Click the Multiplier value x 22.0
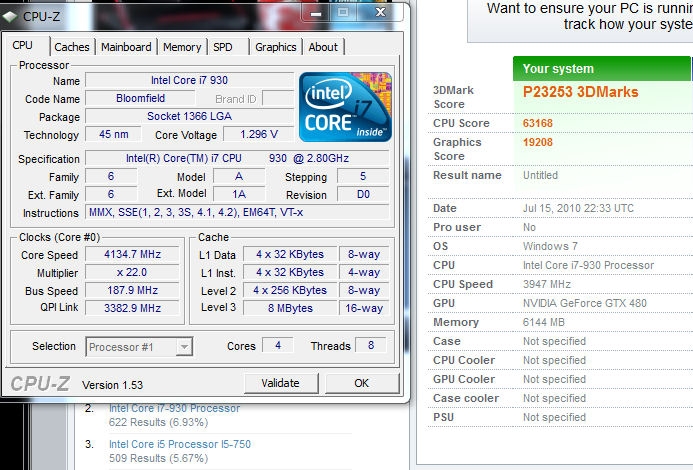 132,272
